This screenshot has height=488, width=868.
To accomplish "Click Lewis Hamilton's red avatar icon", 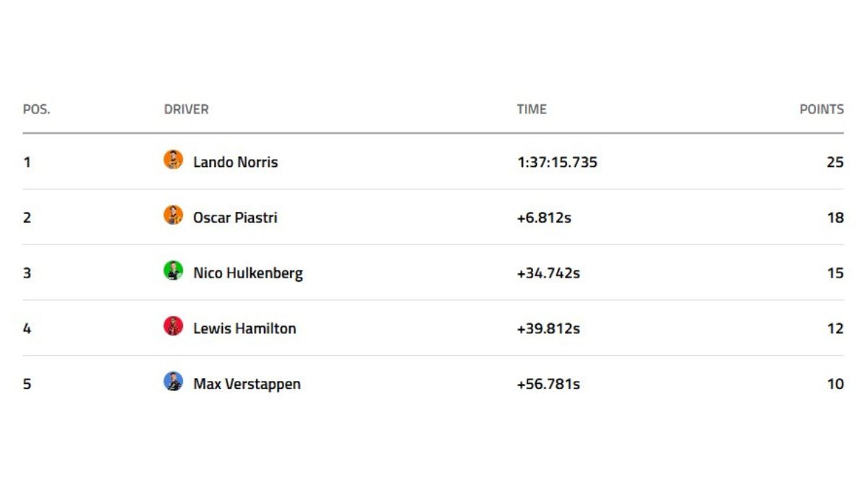I will pos(173,326).
